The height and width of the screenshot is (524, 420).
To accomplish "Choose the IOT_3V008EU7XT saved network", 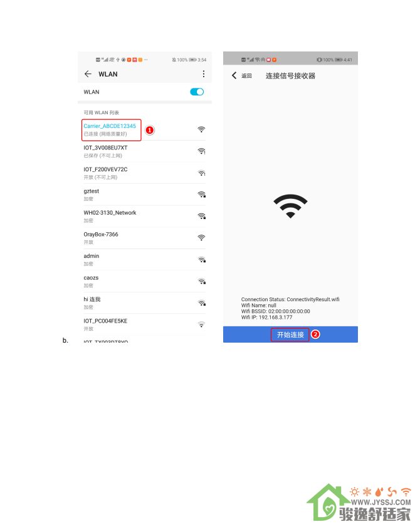I will pos(145,151).
